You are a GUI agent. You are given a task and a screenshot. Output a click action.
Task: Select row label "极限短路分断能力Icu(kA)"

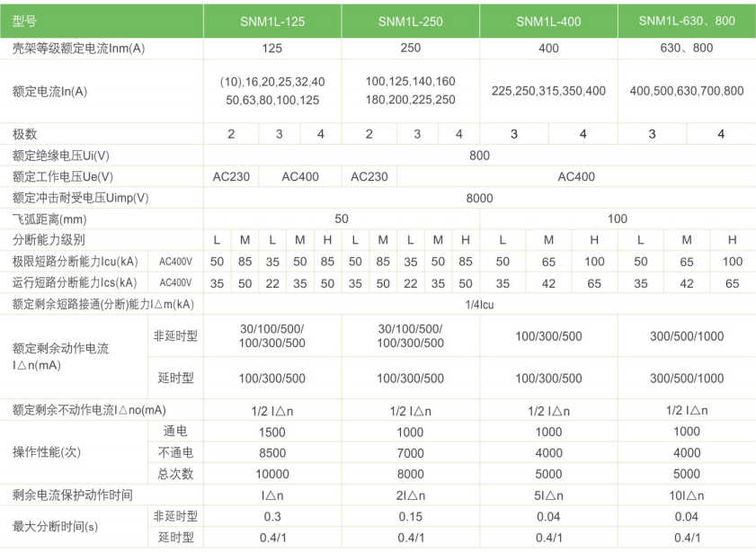point(76,262)
